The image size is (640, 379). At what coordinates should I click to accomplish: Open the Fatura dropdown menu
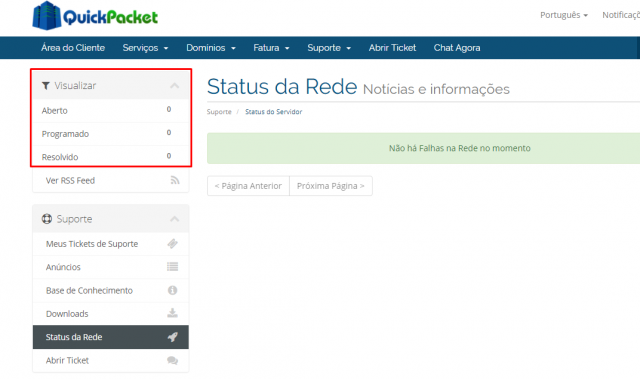coord(271,48)
